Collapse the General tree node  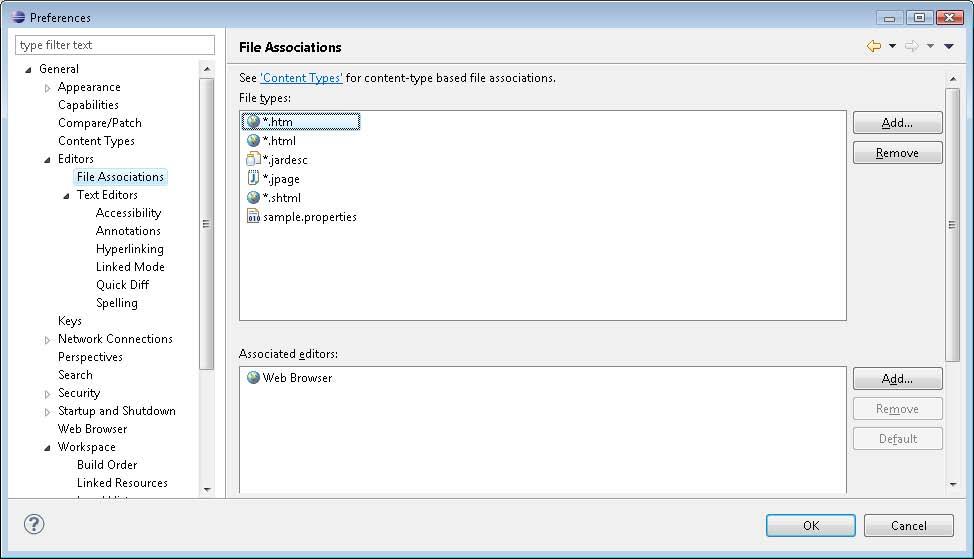(28, 70)
